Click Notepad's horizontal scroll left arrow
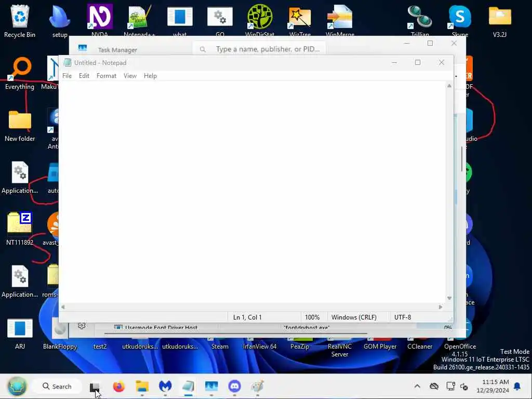Viewport: 532px width, 399px height. pyautogui.click(x=63, y=307)
